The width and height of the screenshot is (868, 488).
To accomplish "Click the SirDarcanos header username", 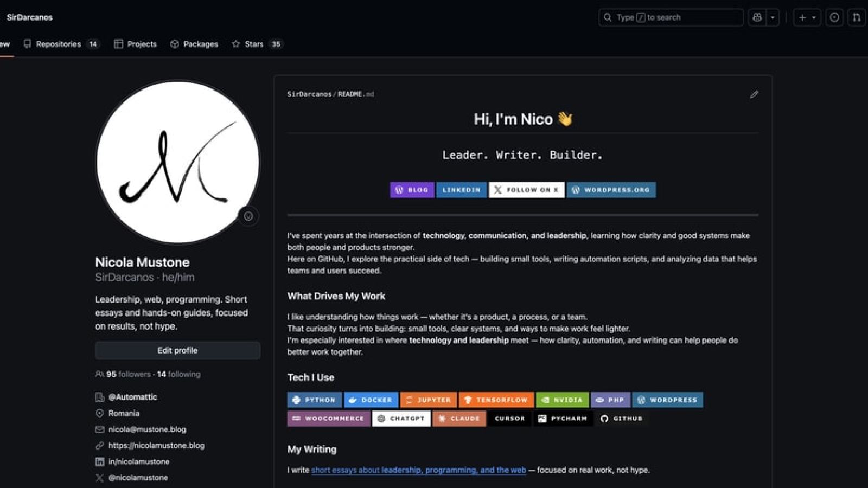I will [29, 17].
